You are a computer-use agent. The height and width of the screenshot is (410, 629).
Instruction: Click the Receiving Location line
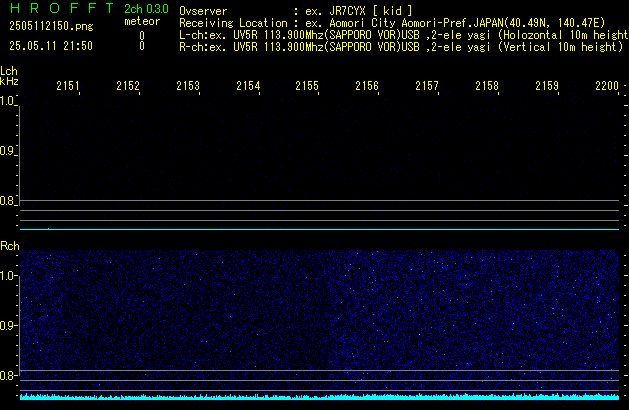(x=392, y=23)
